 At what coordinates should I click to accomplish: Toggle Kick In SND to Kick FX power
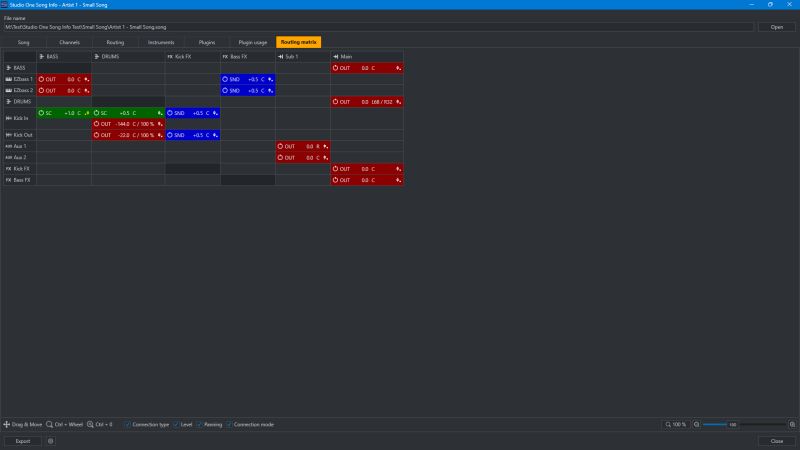coord(170,113)
